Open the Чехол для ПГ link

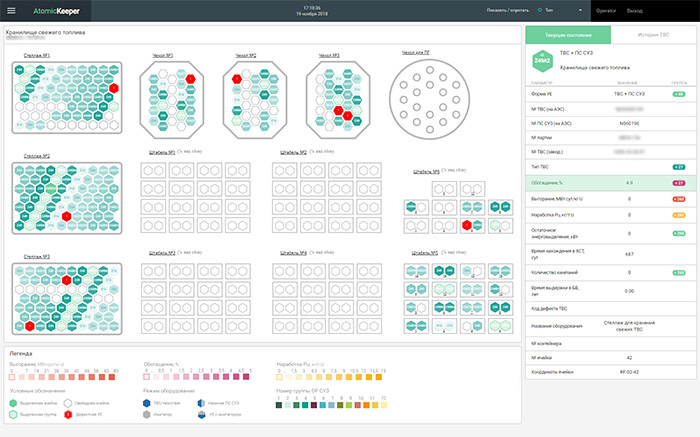click(415, 52)
